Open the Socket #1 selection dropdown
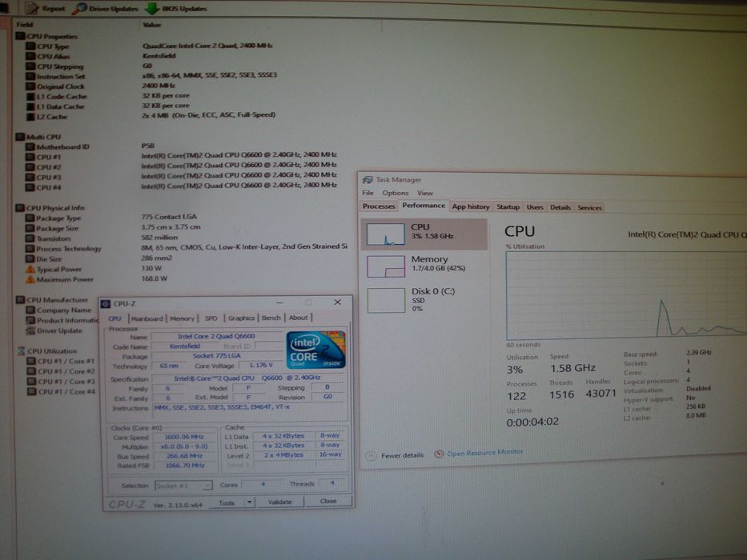The image size is (747, 560). (183, 486)
